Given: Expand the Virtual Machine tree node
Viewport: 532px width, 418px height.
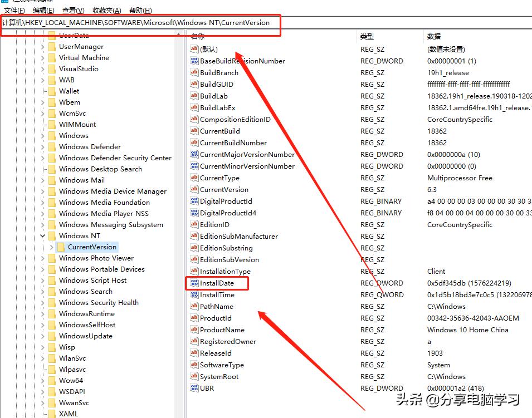Looking at the screenshot, I should coord(44,57).
